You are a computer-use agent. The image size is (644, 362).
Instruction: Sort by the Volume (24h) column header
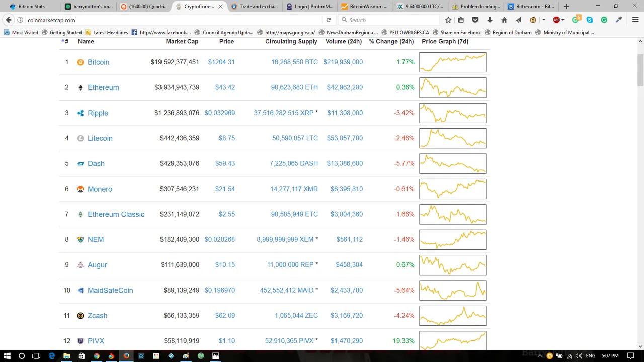(x=344, y=42)
